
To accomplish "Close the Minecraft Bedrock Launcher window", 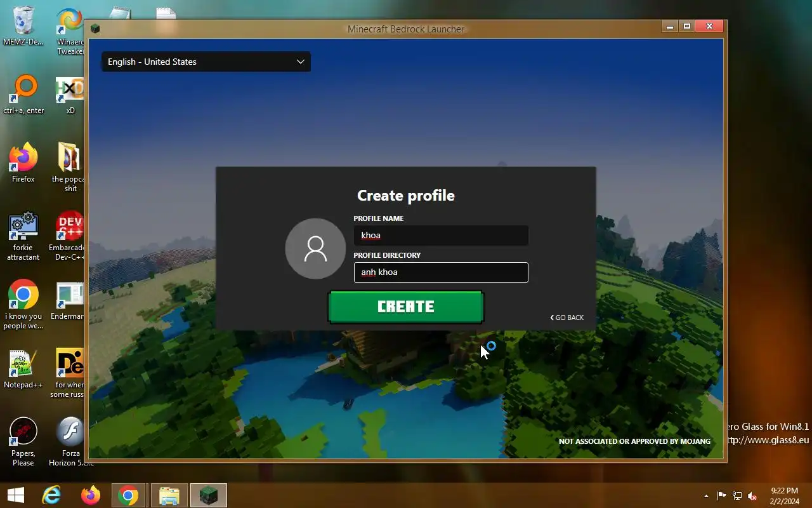I will (x=710, y=27).
